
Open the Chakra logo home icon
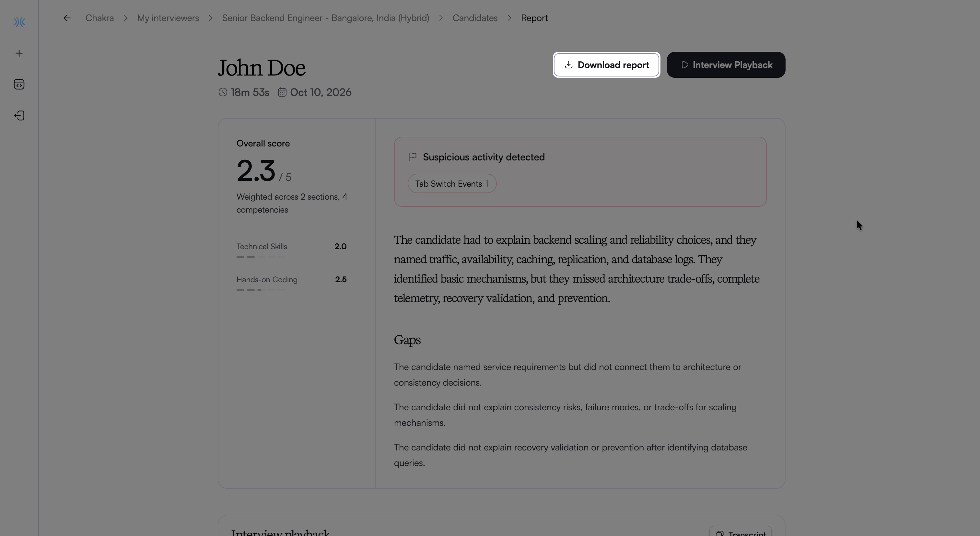pos(19,22)
